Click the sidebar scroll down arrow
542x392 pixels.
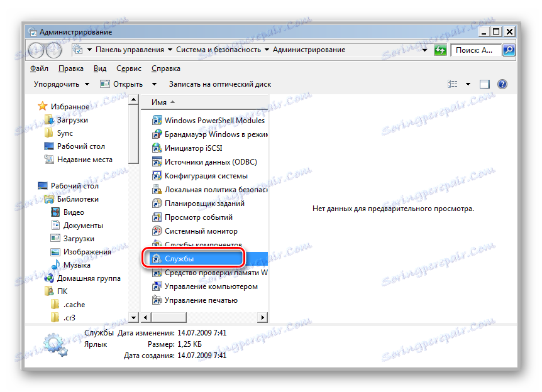pyautogui.click(x=133, y=317)
